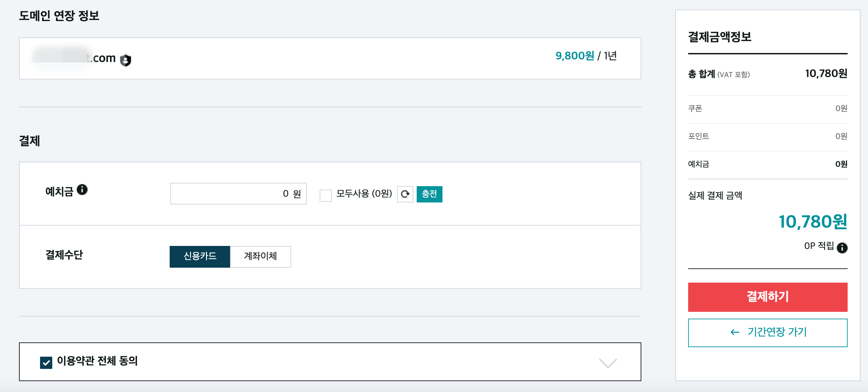868x392 pixels.
Task: Click the 9,800원 / 1년 price text
Action: point(586,56)
